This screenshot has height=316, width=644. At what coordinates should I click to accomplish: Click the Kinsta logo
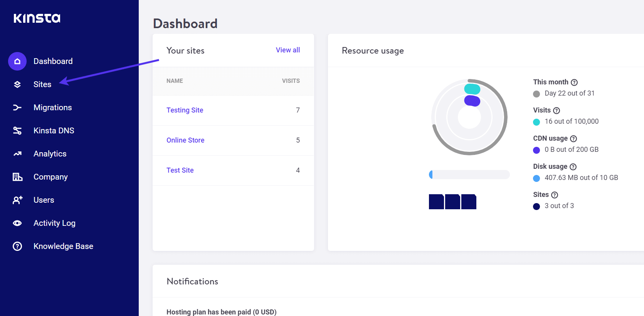(x=37, y=18)
